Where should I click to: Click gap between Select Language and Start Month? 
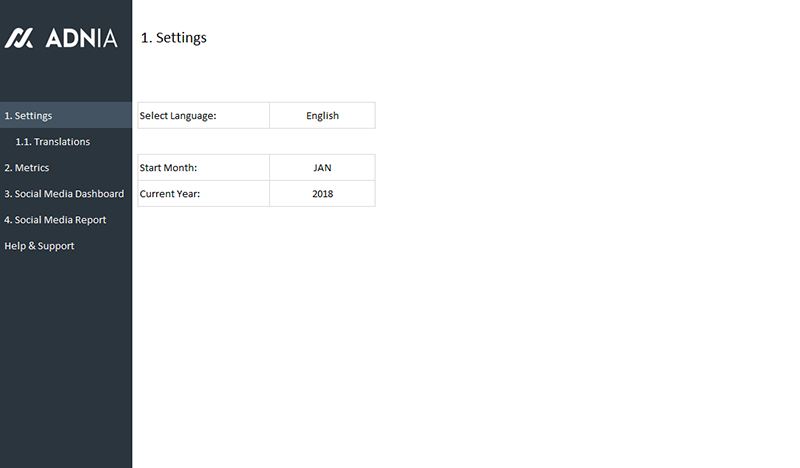pos(256,141)
